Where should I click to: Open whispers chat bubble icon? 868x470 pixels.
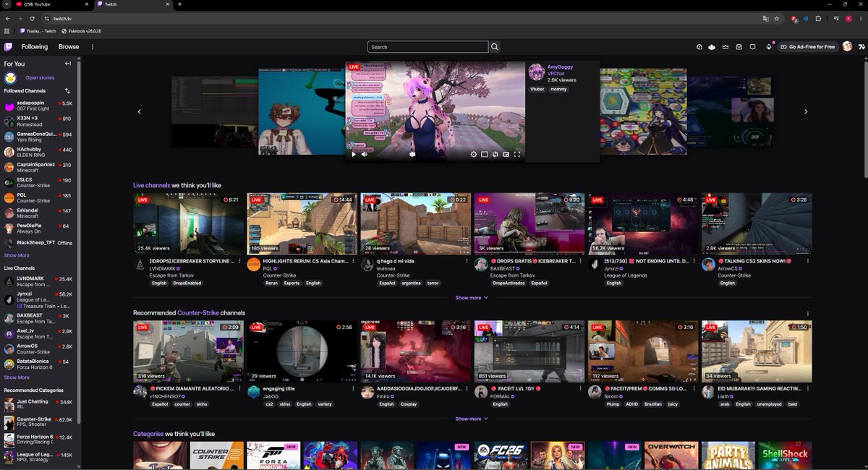pos(752,47)
